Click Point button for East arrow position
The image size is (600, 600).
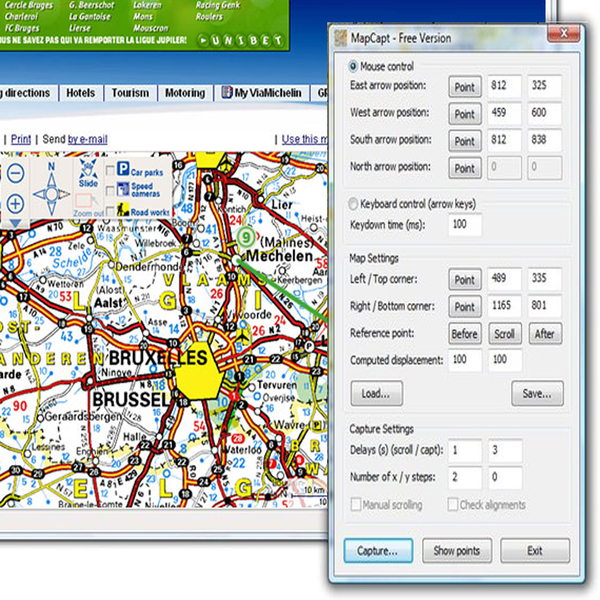[x=465, y=87]
